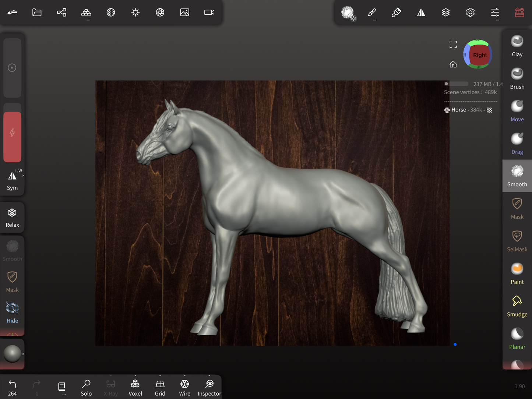Pick the Smudge tool
Viewport: 532px width, 399px height.
(517, 306)
